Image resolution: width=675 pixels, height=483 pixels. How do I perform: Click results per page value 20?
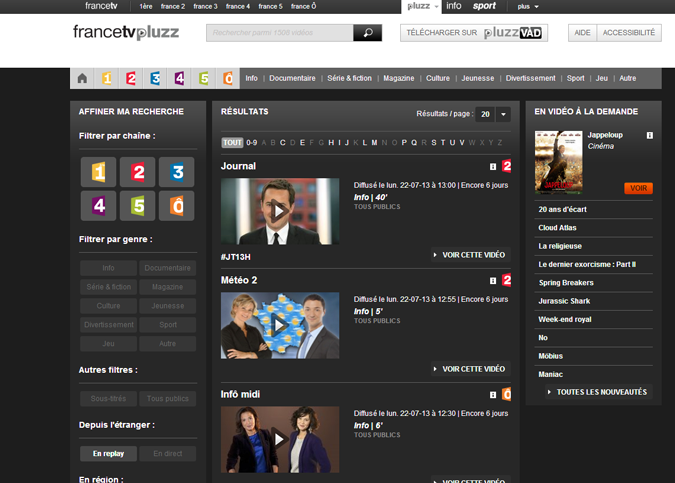(485, 114)
